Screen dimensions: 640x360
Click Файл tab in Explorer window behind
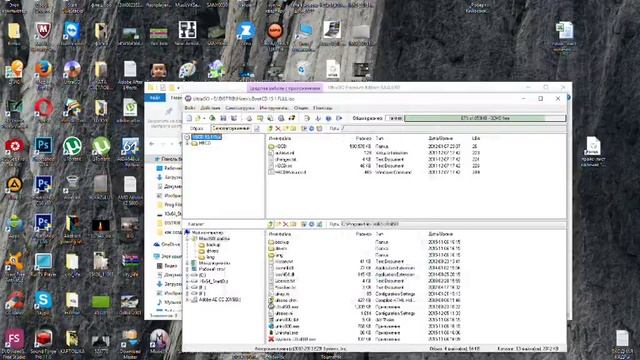(x=155, y=98)
